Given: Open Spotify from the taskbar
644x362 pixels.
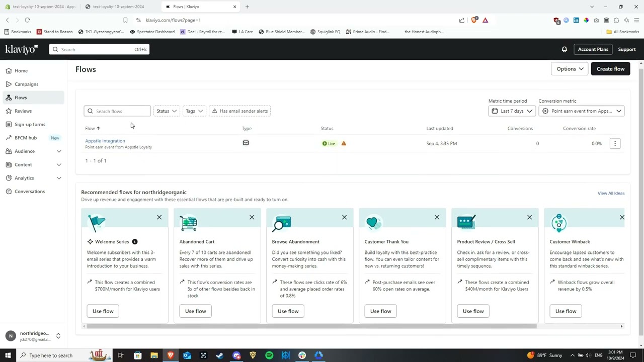Looking at the screenshot, I should (269, 355).
